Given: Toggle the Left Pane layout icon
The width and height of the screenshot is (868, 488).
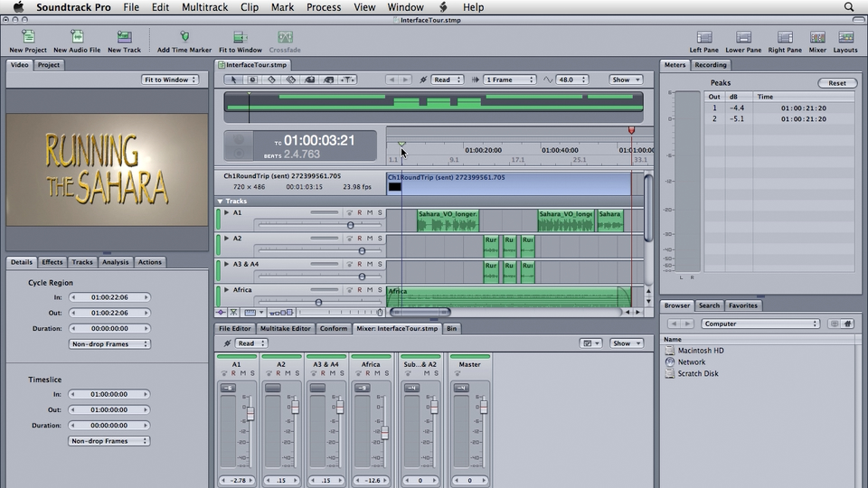Looking at the screenshot, I should (704, 37).
